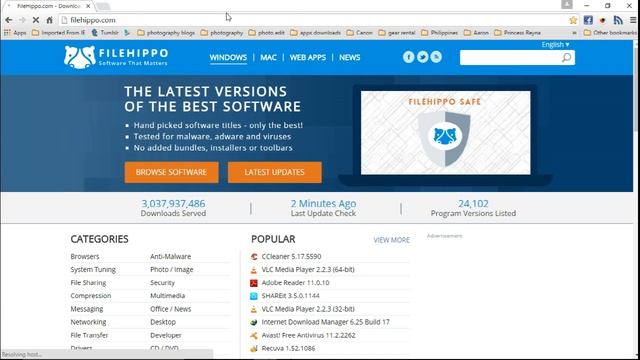The width and height of the screenshot is (640, 360).
Task: Click the search magnifier icon
Action: click(567, 58)
